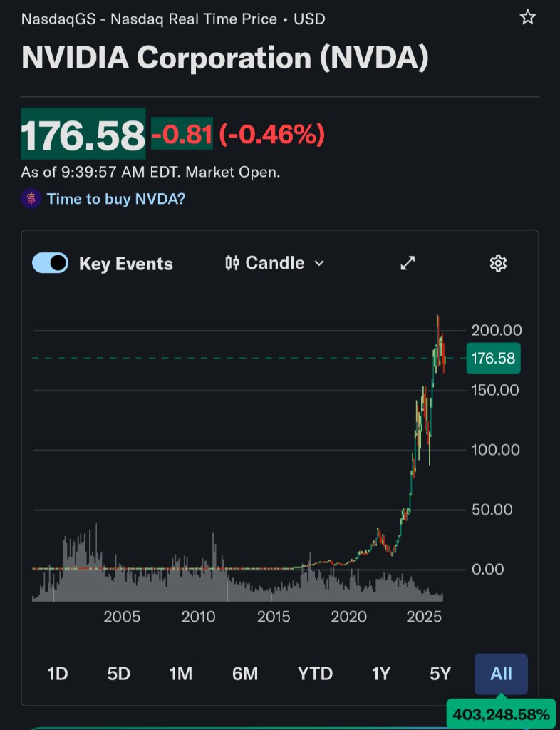
Task: Select the 5D time range
Action: pyautogui.click(x=119, y=674)
